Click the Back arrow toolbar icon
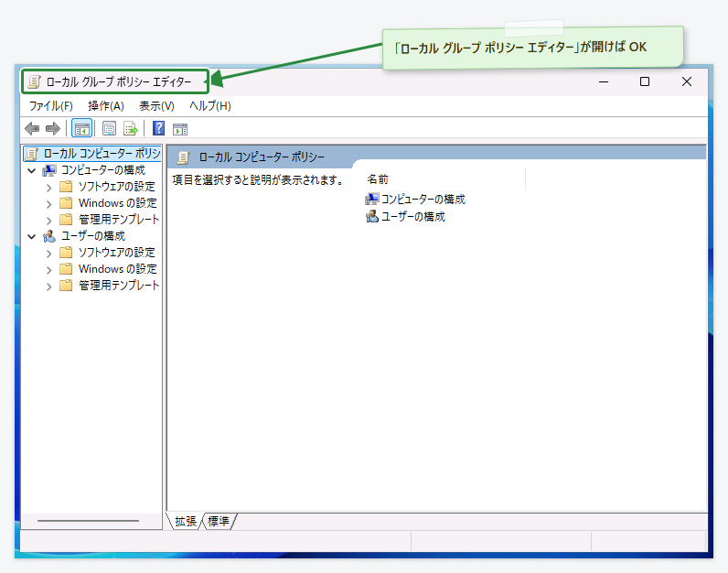The height and width of the screenshot is (573, 728). (x=32, y=128)
